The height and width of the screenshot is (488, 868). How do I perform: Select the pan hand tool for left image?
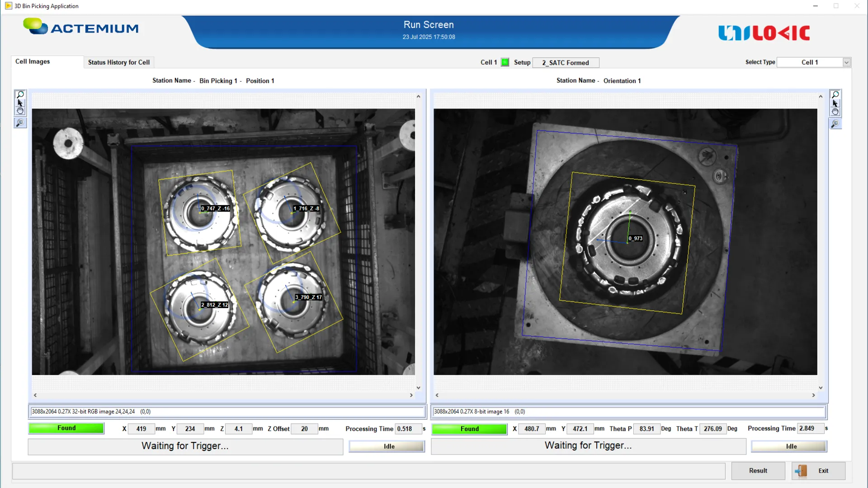[x=20, y=111]
